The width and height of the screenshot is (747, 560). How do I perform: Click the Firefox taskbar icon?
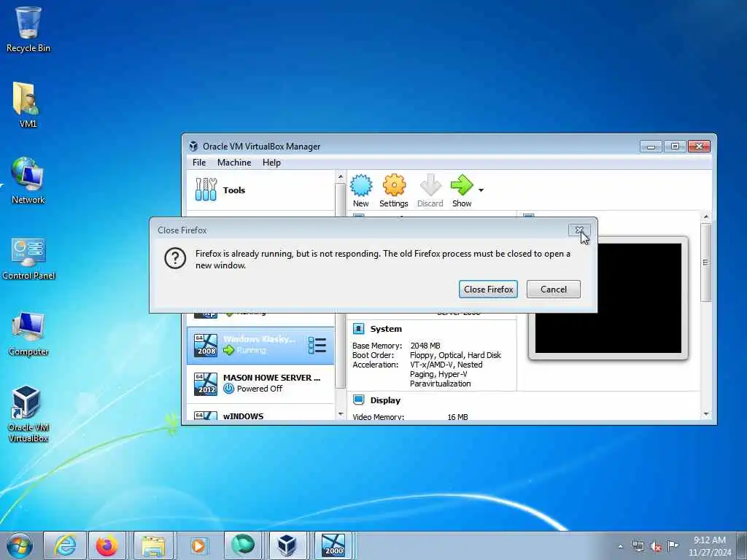tap(107, 545)
